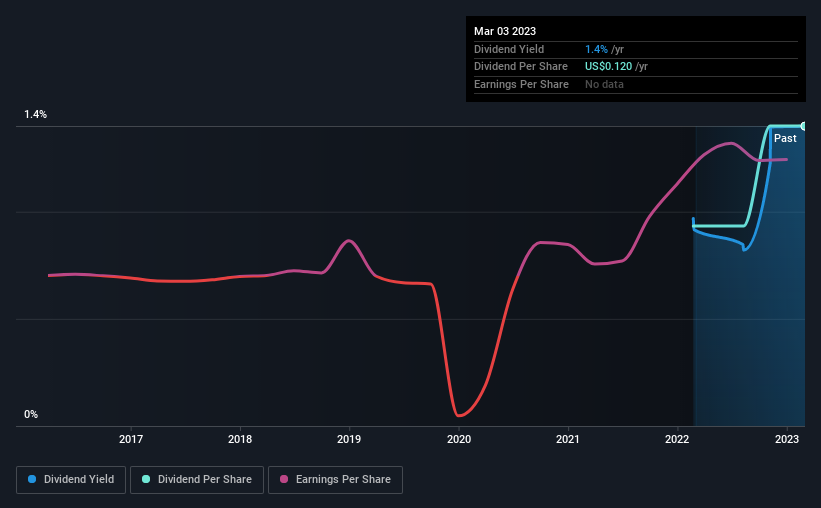Click the blue Dividend Yield legend dot
The height and width of the screenshot is (508, 821).
coord(32,479)
